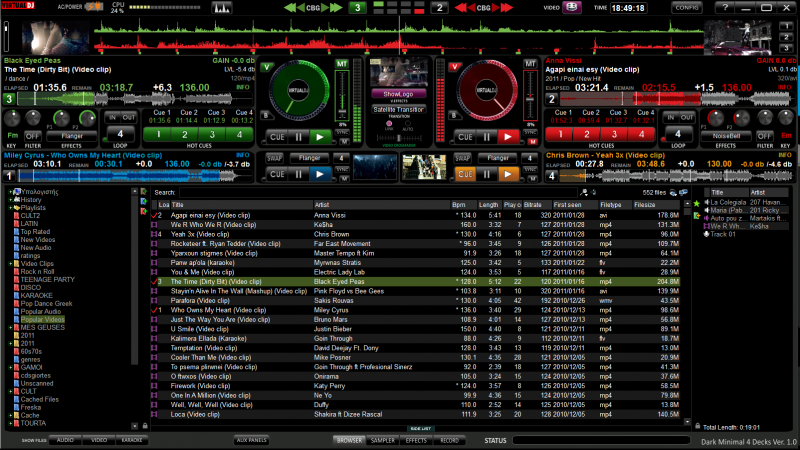Click the lock icon under the folder tree
The image size is (800, 450).
(x=145, y=426)
